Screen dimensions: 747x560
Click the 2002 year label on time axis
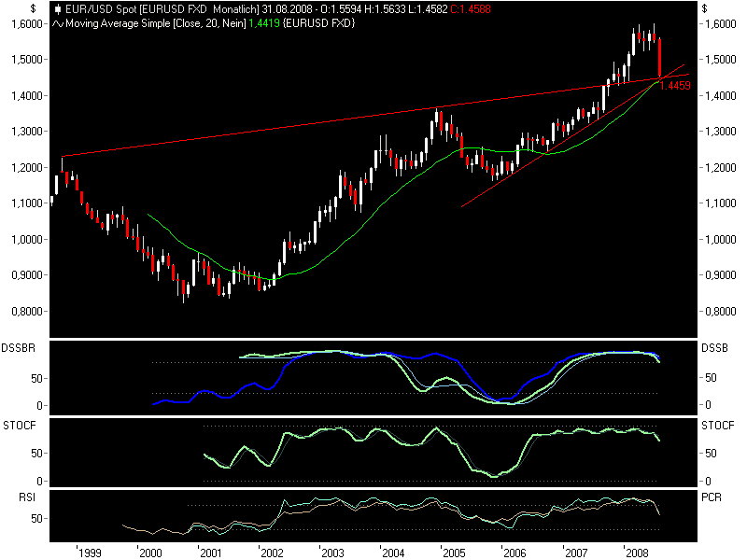(272, 553)
